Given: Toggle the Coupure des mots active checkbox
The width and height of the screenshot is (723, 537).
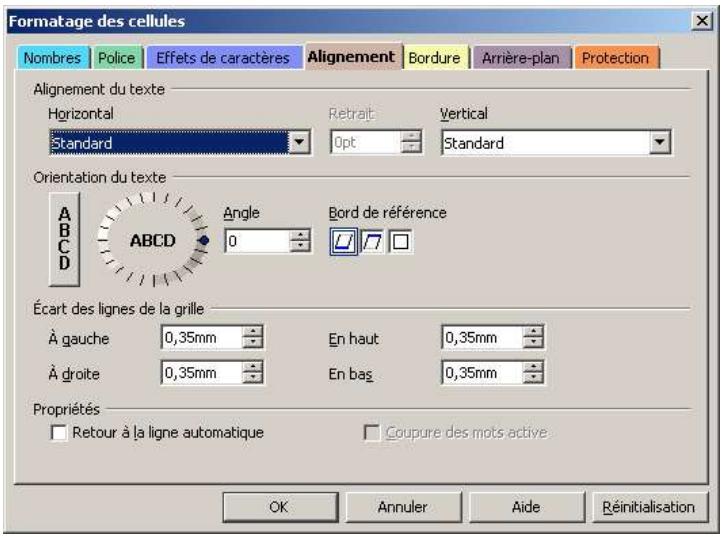Looking at the screenshot, I should (372, 433).
